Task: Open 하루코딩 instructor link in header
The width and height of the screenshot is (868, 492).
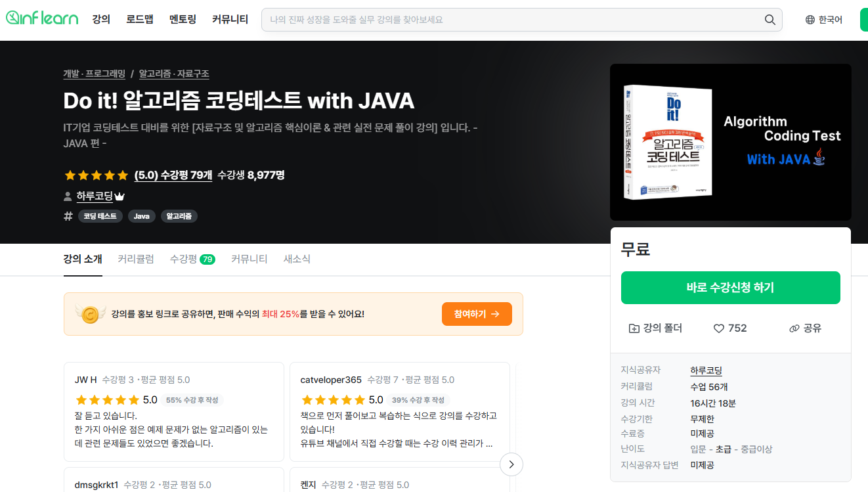Action: pyautogui.click(x=95, y=196)
